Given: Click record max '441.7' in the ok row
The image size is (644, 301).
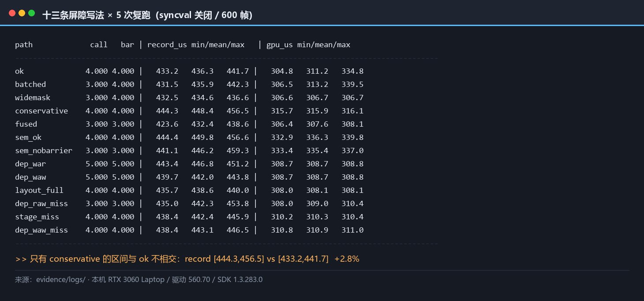Looking at the screenshot, I should [x=238, y=71].
